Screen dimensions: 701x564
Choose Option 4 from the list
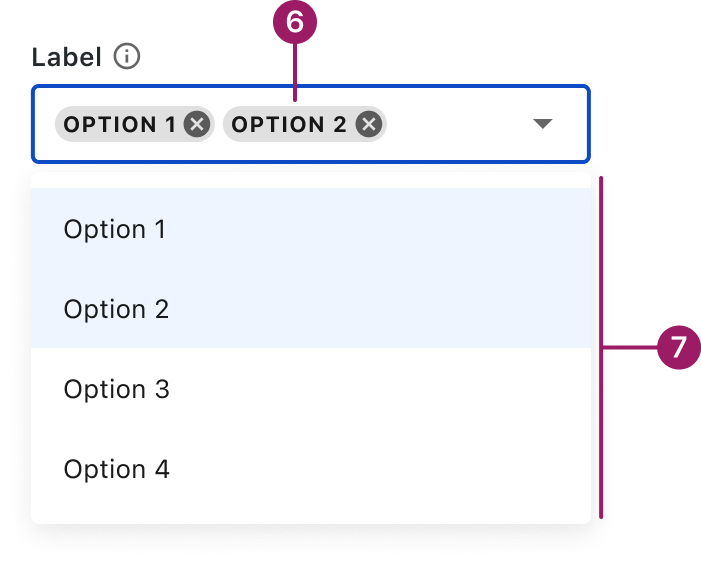click(x=116, y=469)
